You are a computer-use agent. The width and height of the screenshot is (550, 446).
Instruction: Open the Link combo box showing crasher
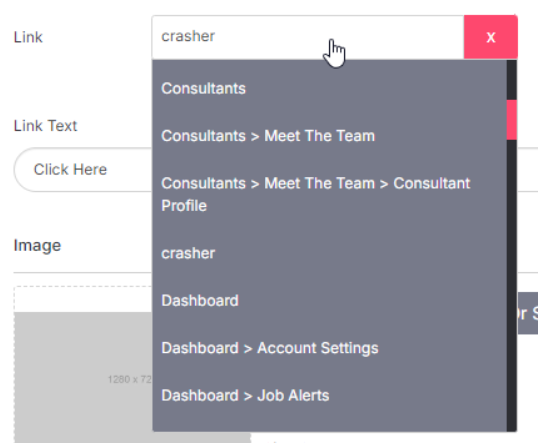[x=308, y=37]
